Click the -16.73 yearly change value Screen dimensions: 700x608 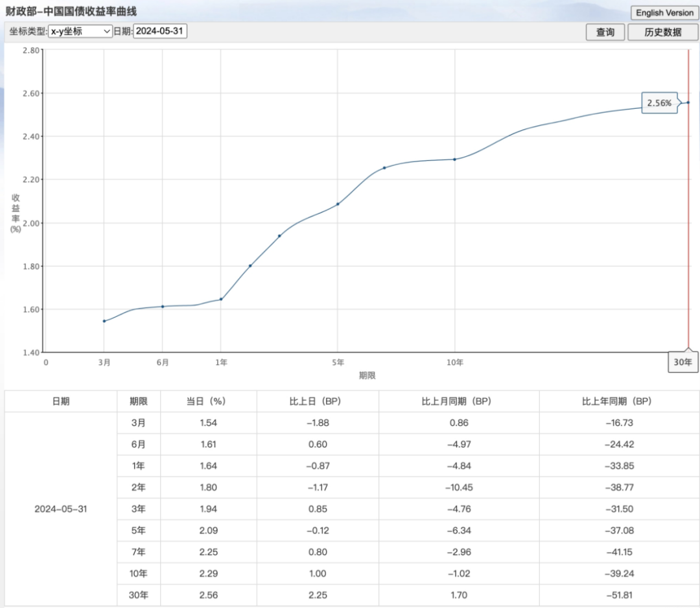coord(619,423)
